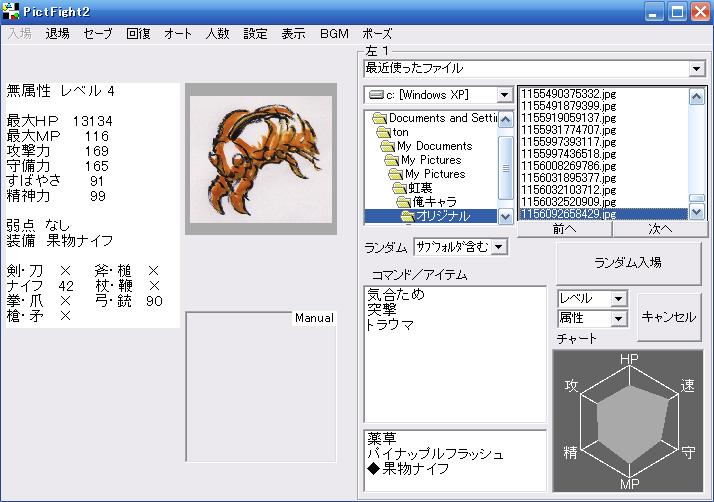Viewport: 714px width, 502px height.
Task: Select file 1155931774707.jpg
Action: click(x=568, y=129)
